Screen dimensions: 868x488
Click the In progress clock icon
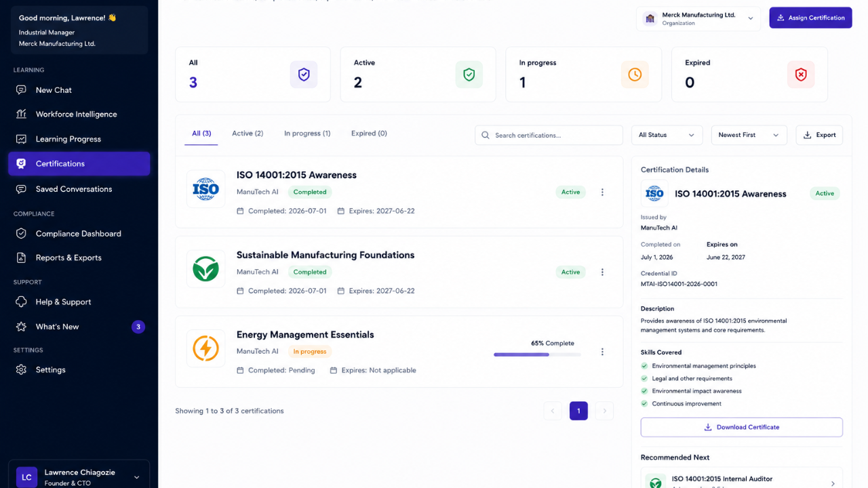635,75
